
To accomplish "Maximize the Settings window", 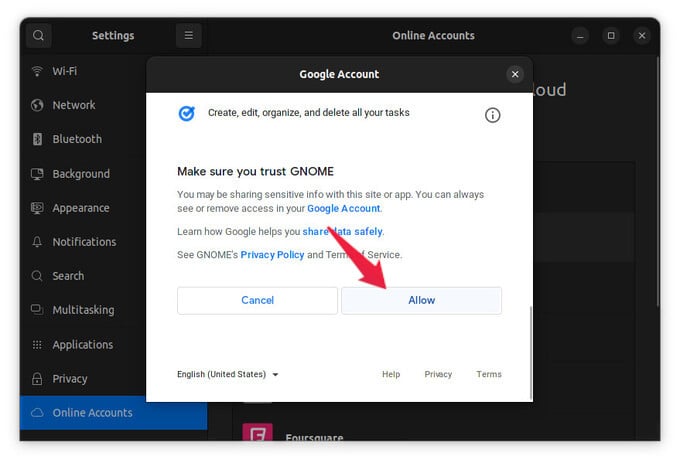I will (x=611, y=36).
